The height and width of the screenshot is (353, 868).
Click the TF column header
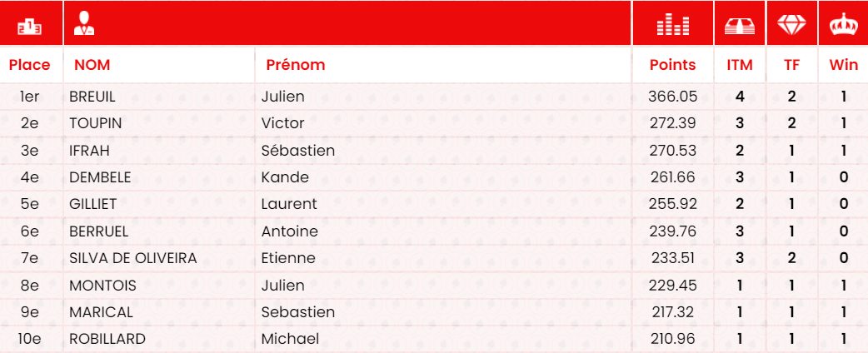[x=791, y=65]
